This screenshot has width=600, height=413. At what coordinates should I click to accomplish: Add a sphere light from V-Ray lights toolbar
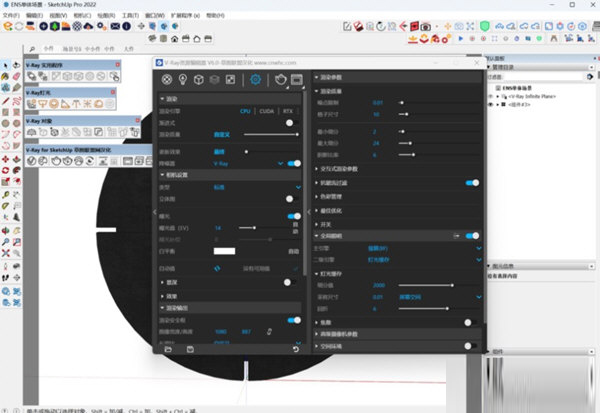click(54, 104)
